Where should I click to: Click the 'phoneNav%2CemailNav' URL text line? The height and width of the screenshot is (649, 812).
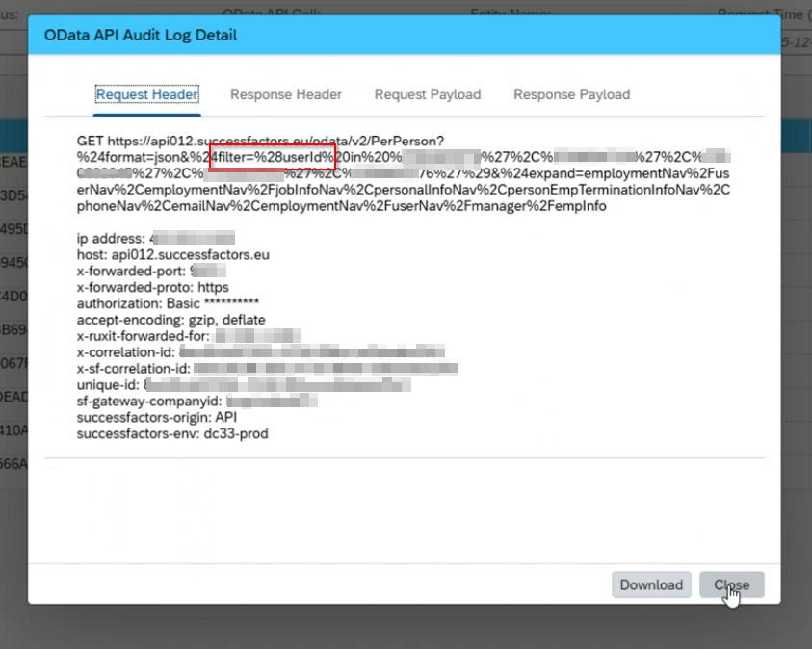pos(341,206)
